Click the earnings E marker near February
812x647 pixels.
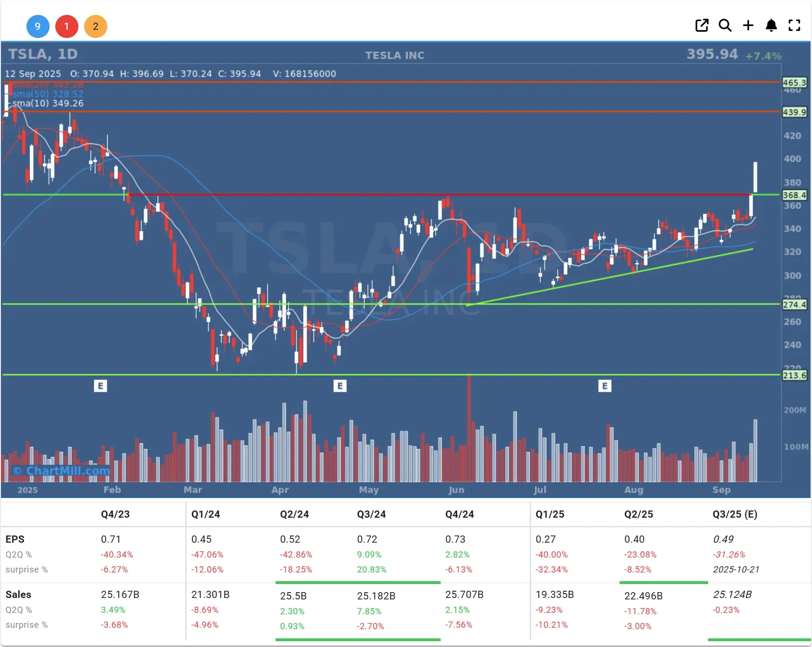tap(100, 386)
